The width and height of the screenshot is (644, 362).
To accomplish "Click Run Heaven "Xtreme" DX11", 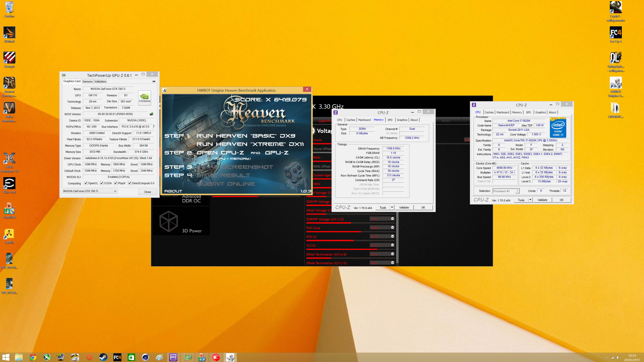I will pyautogui.click(x=250, y=144).
